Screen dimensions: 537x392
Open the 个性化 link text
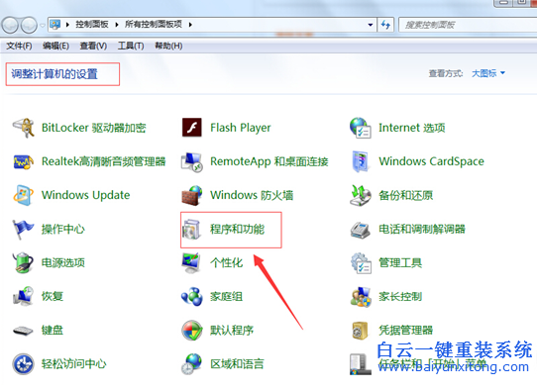[x=226, y=262]
